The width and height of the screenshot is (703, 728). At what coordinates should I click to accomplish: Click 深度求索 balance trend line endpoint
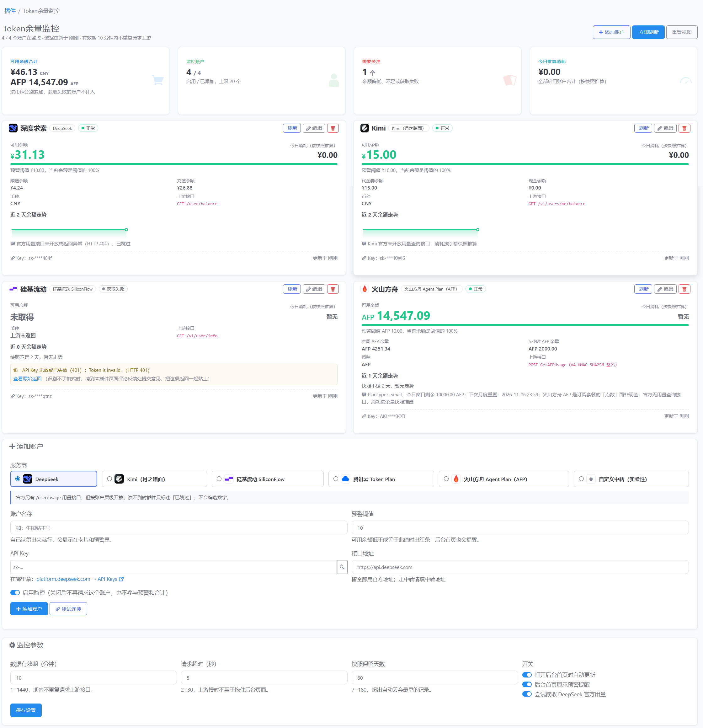click(x=126, y=230)
